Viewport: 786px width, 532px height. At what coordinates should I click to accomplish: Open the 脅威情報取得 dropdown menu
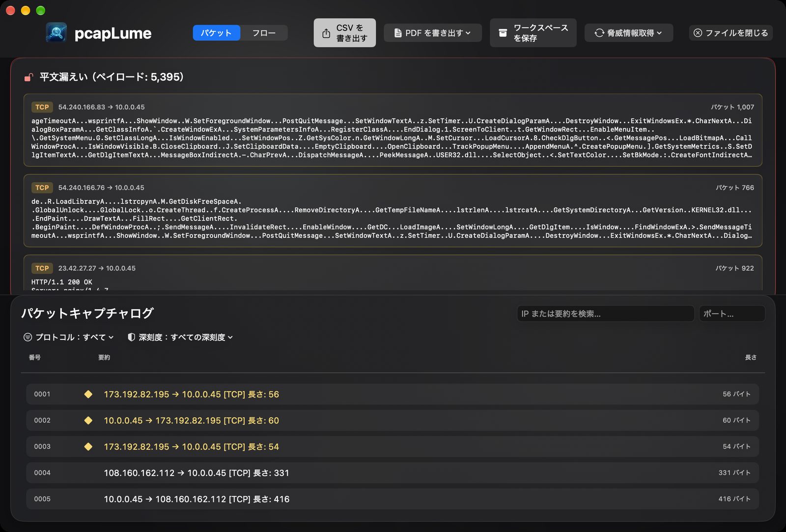(629, 33)
